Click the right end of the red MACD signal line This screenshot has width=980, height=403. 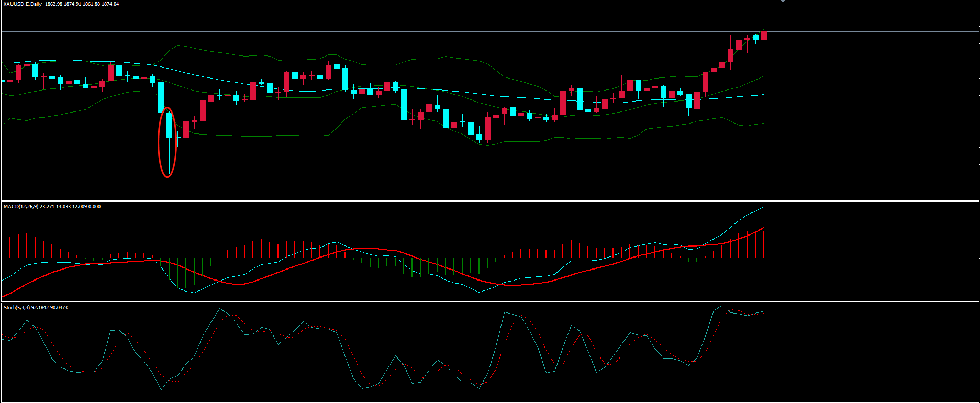pyautogui.click(x=763, y=228)
